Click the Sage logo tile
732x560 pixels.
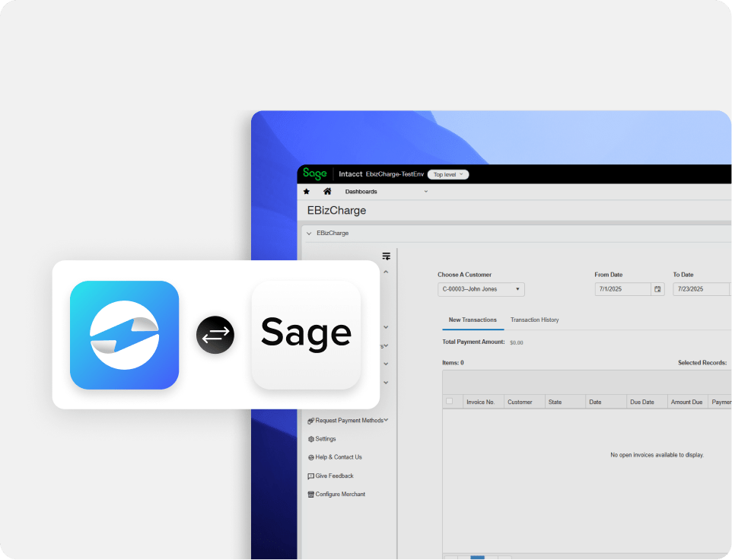coord(306,335)
